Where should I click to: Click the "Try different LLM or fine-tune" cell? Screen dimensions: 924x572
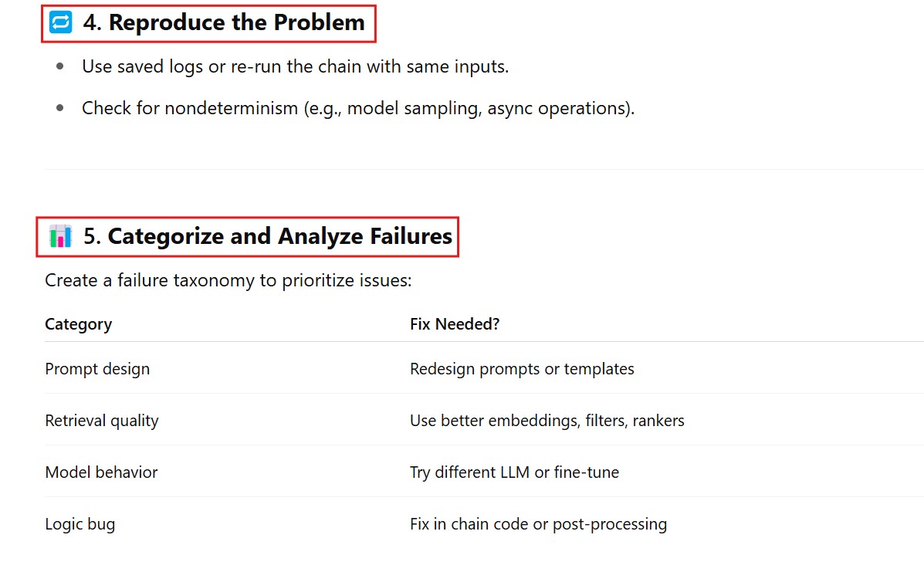click(514, 472)
